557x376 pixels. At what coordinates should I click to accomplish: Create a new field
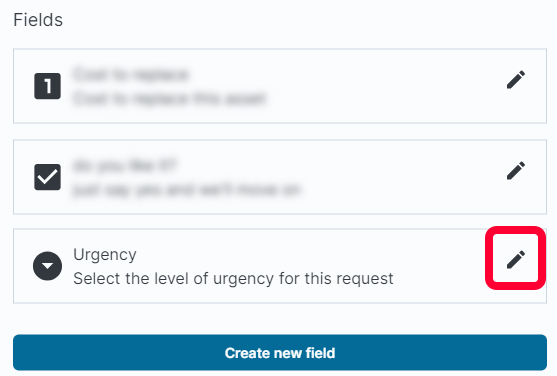280,352
